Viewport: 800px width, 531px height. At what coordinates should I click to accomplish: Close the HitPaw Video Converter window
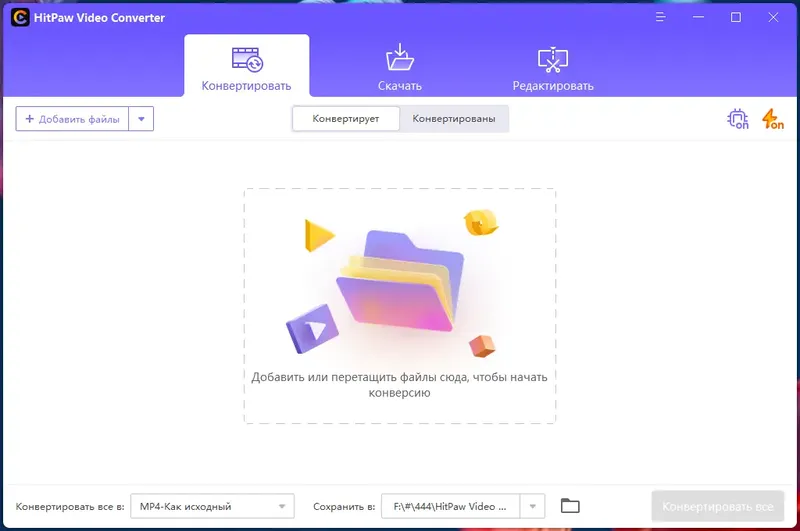pyautogui.click(x=773, y=17)
